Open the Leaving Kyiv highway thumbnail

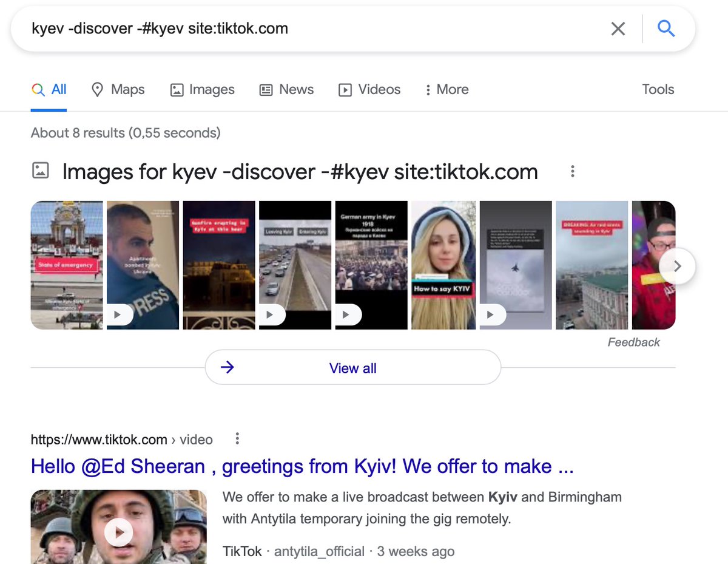295,265
